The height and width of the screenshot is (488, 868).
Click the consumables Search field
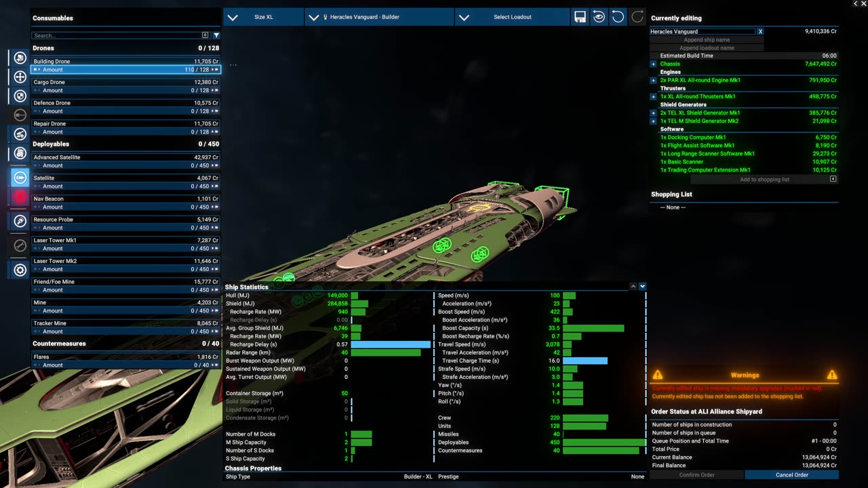120,35
